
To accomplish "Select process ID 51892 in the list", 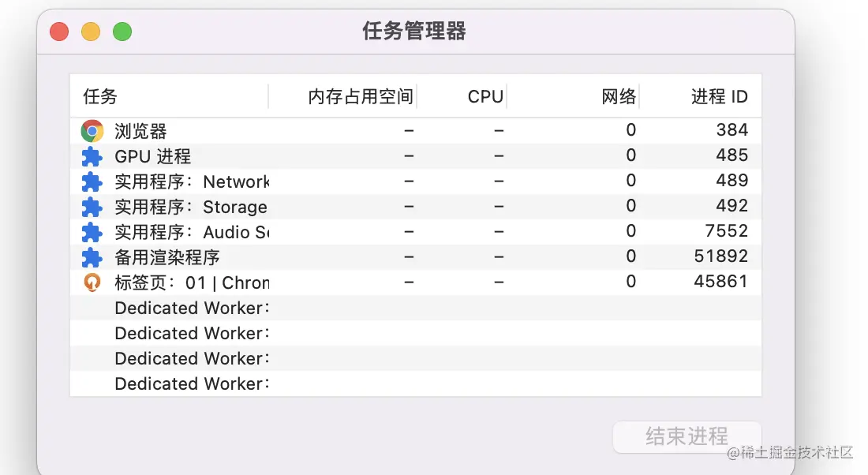I will point(720,256).
